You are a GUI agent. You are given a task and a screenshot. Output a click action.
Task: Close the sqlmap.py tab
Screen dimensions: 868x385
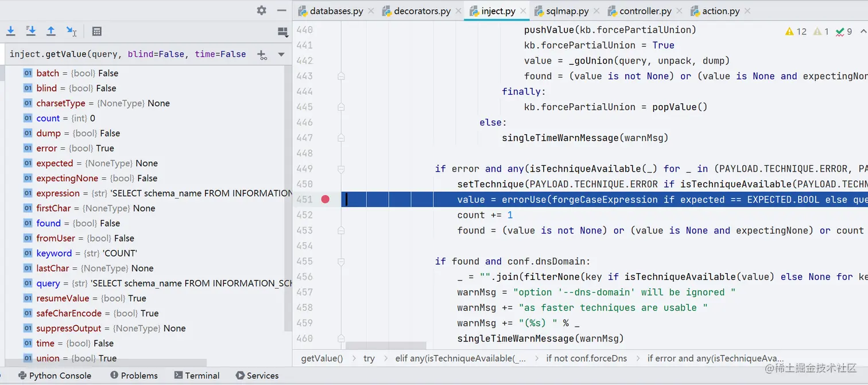coord(596,11)
